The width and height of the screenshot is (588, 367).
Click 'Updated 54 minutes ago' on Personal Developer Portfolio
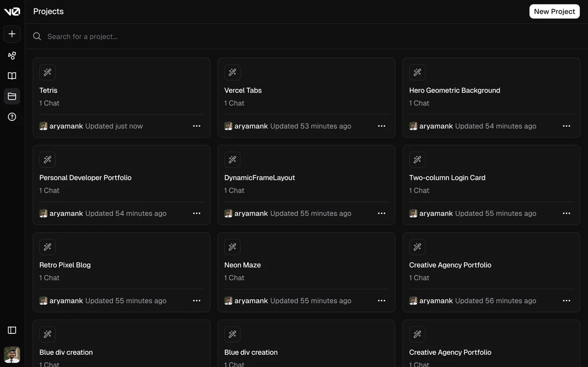click(x=126, y=213)
